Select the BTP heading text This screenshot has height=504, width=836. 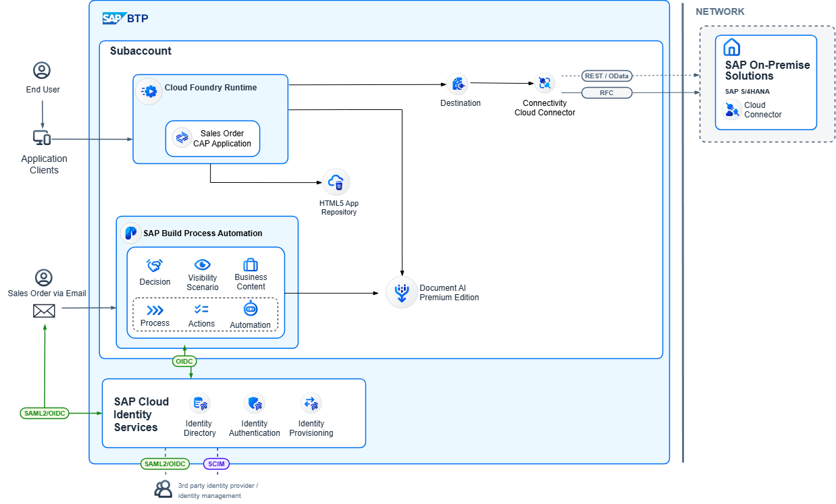(138, 18)
